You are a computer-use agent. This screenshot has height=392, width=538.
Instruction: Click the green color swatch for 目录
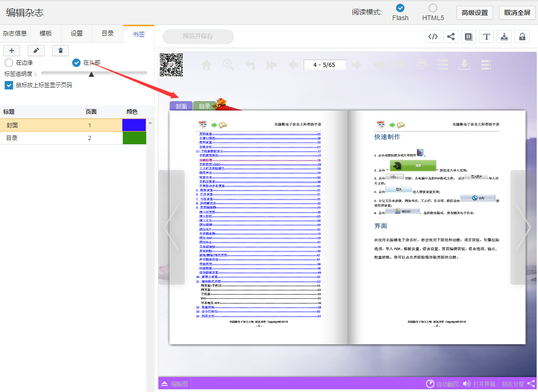(134, 138)
